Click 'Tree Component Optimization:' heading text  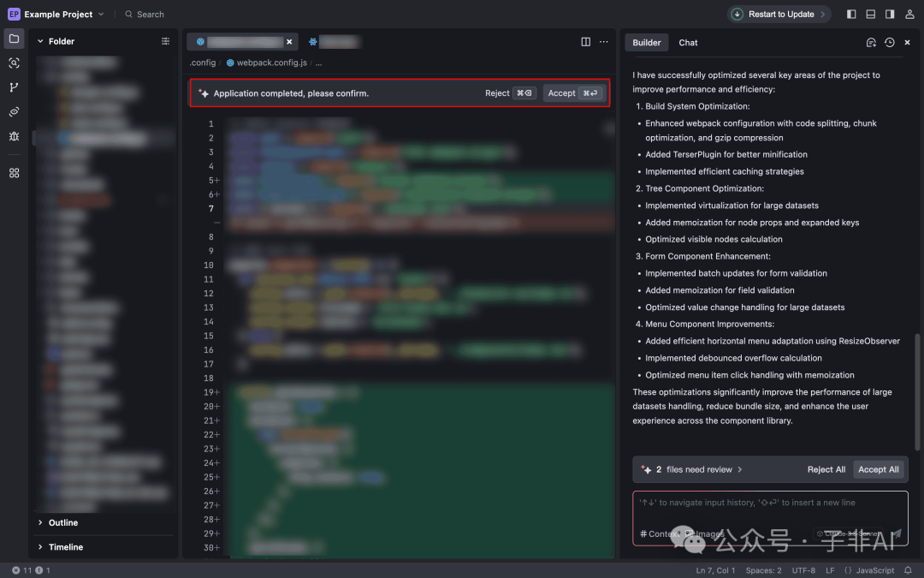(704, 188)
